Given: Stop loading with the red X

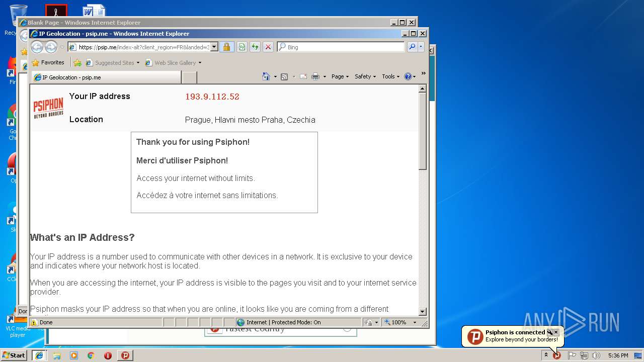Looking at the screenshot, I should pyautogui.click(x=268, y=47).
